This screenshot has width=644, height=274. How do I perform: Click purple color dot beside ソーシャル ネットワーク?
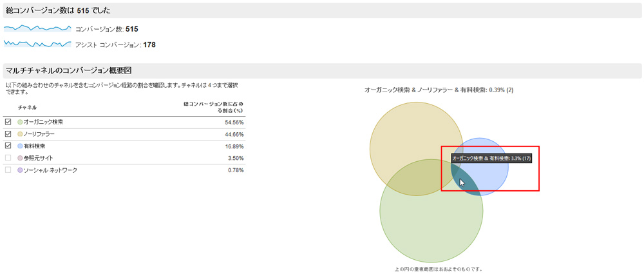[x=20, y=170]
